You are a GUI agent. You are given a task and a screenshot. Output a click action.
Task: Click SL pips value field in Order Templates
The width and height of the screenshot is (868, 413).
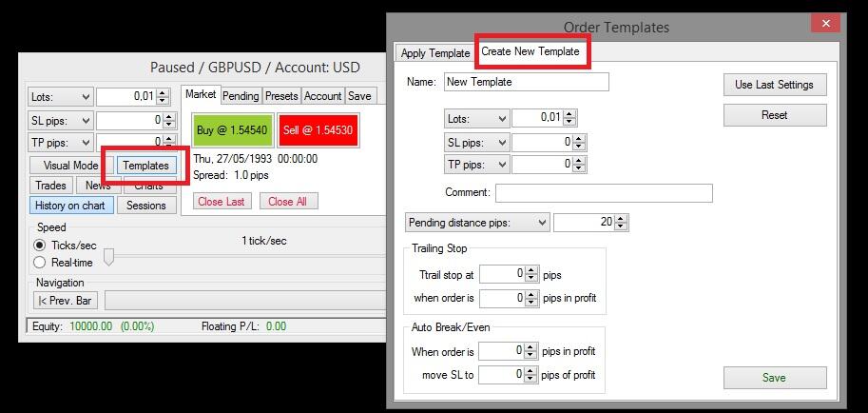[x=543, y=143]
